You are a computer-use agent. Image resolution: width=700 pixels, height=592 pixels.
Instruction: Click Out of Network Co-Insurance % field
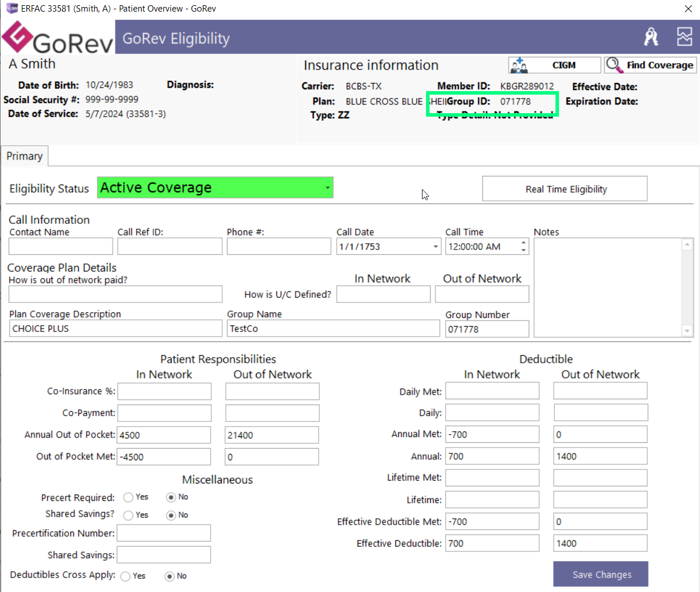point(272,391)
